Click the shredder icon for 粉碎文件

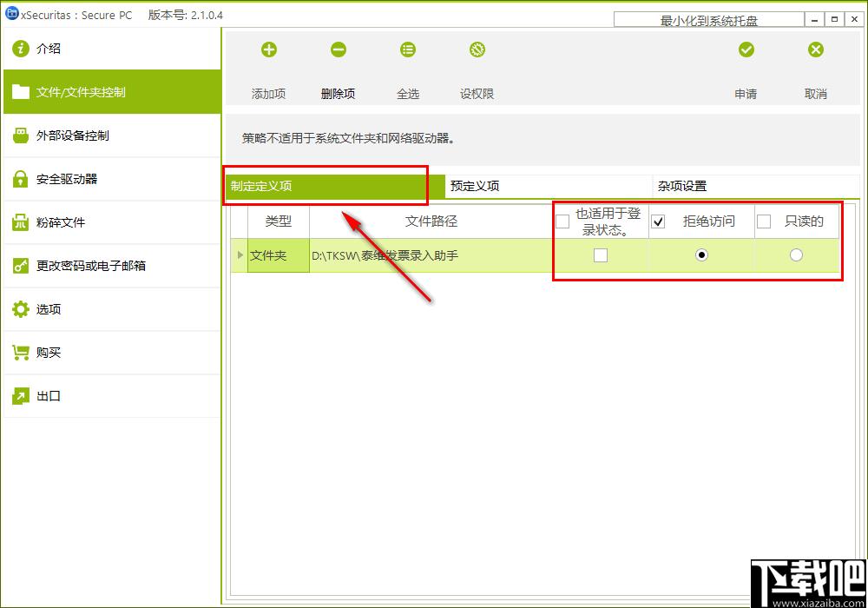21,222
